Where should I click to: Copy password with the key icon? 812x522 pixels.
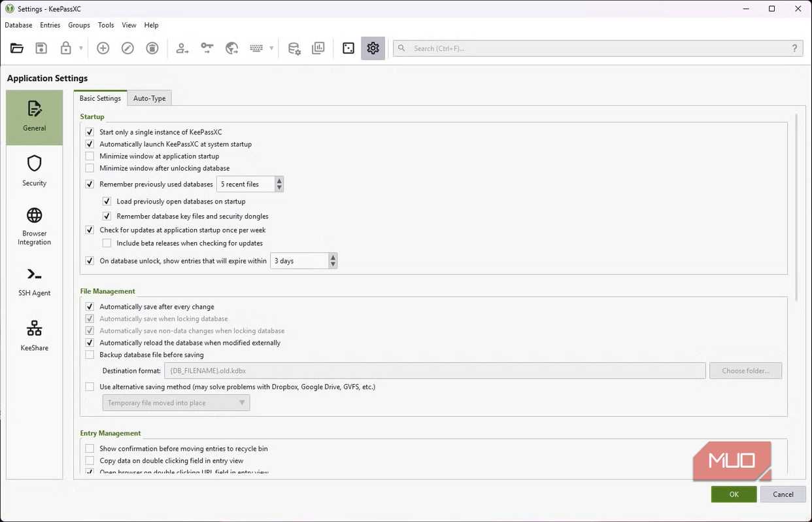coord(207,48)
